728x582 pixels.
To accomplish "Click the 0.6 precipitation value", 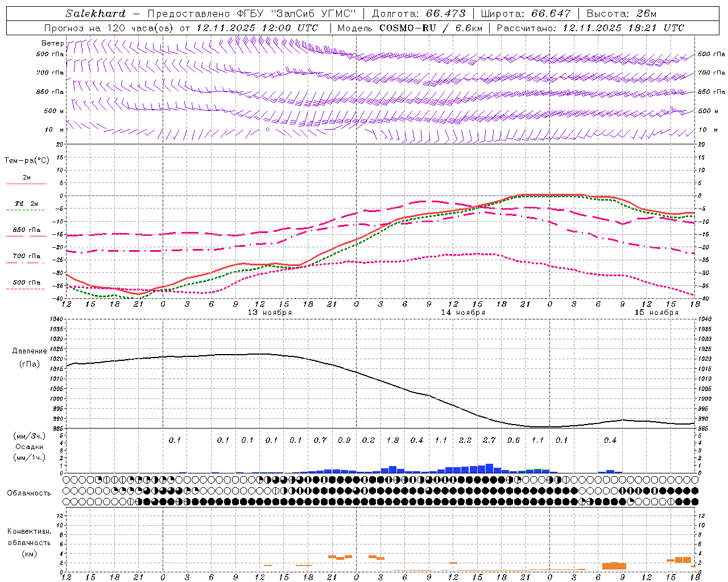I will click(513, 440).
